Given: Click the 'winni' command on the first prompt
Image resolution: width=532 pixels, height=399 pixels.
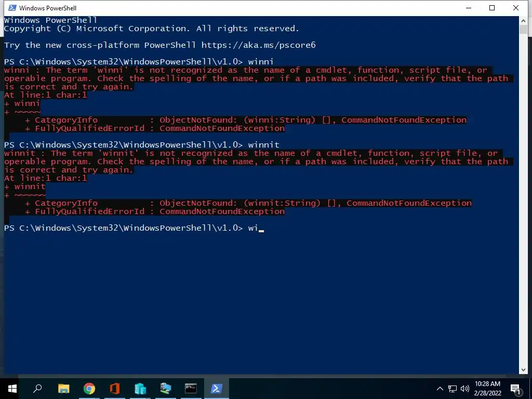Looking at the screenshot, I should (x=261, y=62).
